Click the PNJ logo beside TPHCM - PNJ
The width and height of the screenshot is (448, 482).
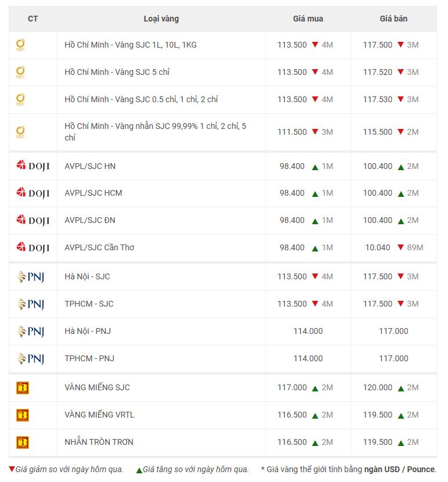click(31, 359)
